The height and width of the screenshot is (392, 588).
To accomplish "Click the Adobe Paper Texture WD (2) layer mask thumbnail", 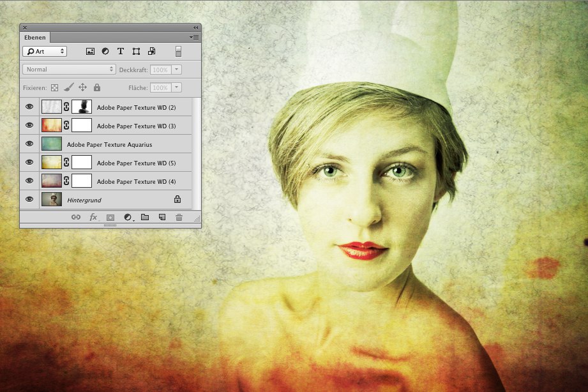I will pyautogui.click(x=82, y=107).
